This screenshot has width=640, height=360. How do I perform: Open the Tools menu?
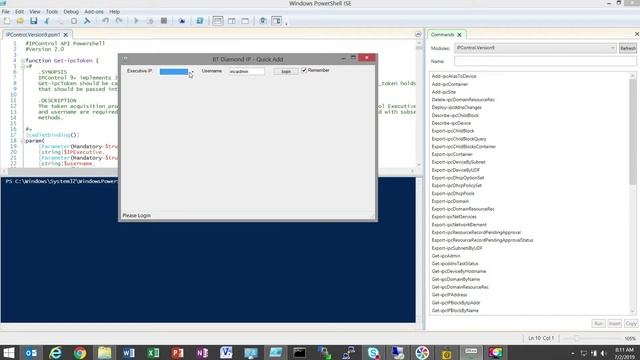pyautogui.click(x=52, y=12)
